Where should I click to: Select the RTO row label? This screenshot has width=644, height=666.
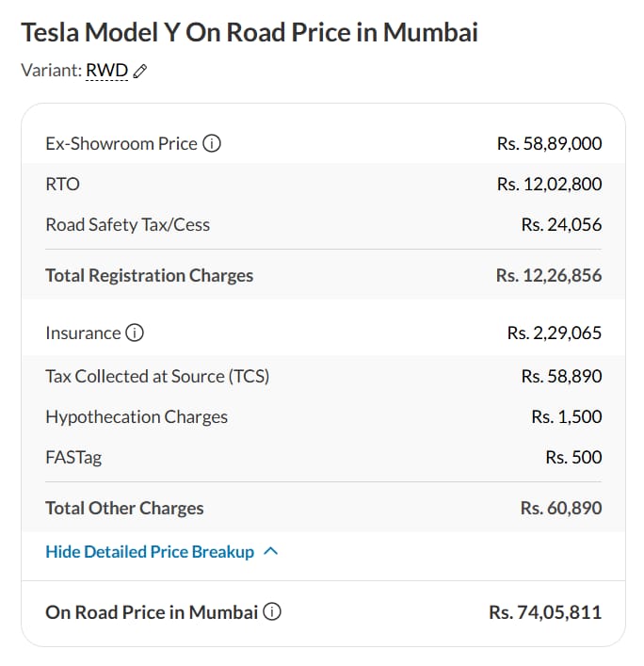tap(62, 185)
